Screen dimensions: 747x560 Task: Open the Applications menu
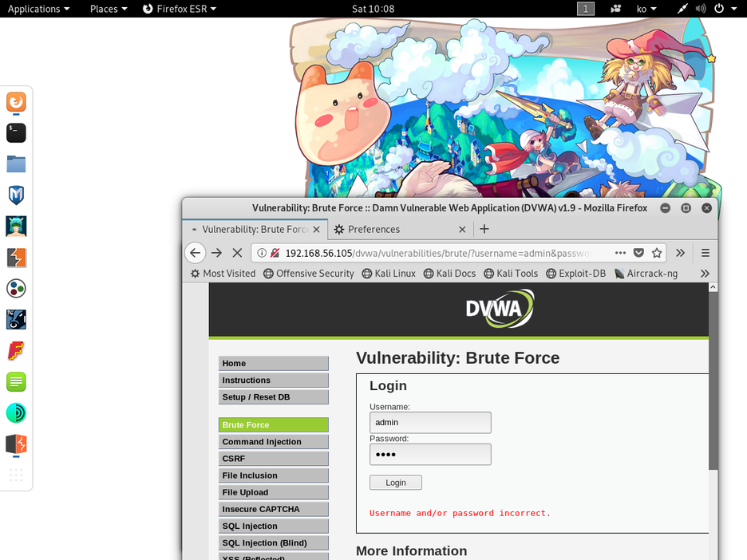(x=38, y=9)
